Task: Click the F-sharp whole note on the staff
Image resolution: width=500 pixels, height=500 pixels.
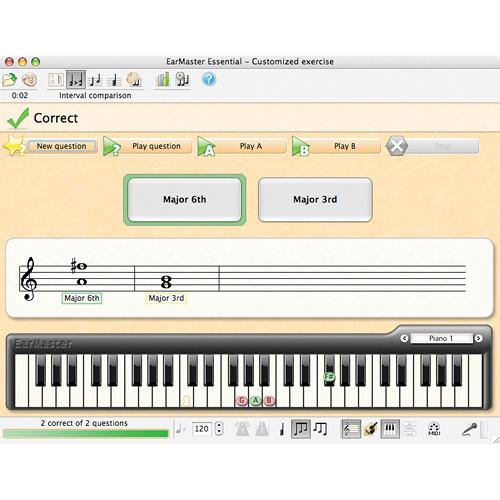Action: (x=81, y=266)
